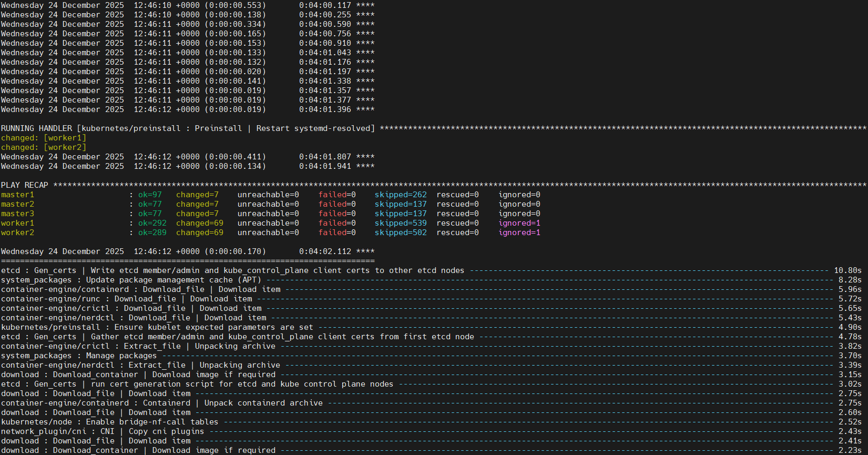The image size is (868, 455).
Task: Click 'container-engine/crictl : Download_file' task line
Action: tap(431, 308)
